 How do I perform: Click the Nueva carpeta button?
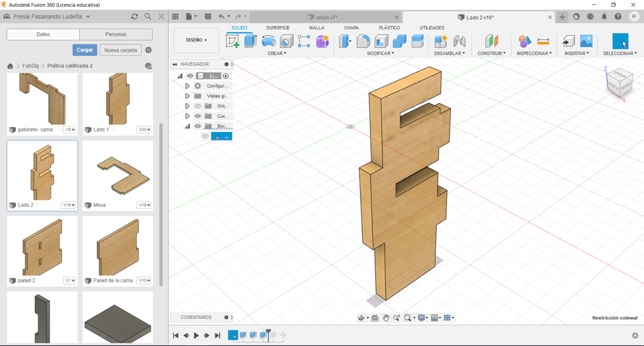(120, 50)
